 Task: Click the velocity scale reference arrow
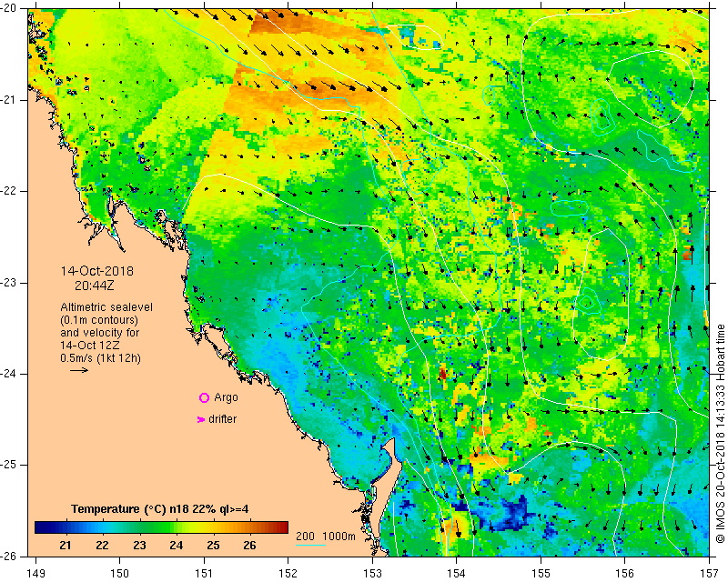pyautogui.click(x=79, y=370)
